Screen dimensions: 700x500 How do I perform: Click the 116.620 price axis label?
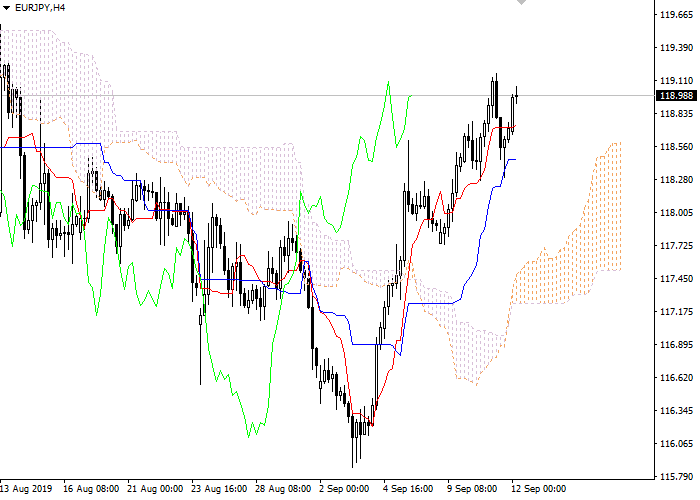tap(676, 378)
